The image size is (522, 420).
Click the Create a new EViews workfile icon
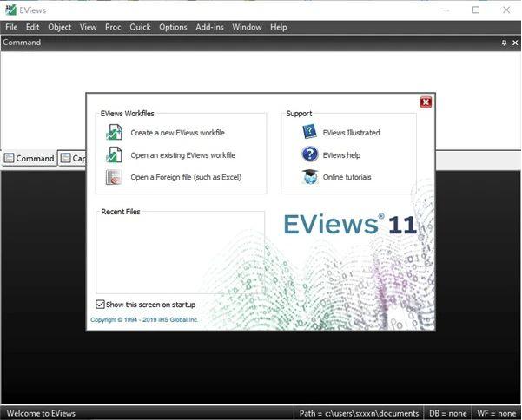114,132
